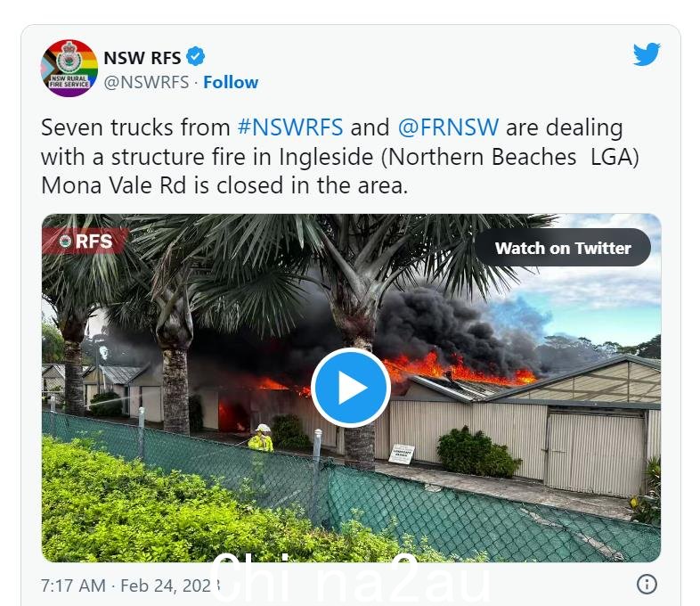Follow the NSW RFS account

231,82
